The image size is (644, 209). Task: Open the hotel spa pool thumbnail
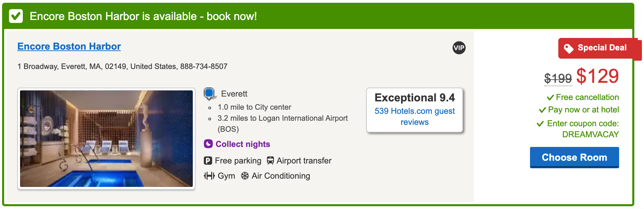[x=106, y=139]
